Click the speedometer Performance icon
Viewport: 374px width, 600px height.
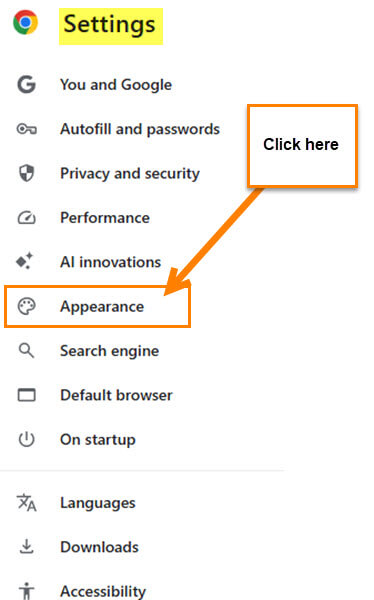26,218
